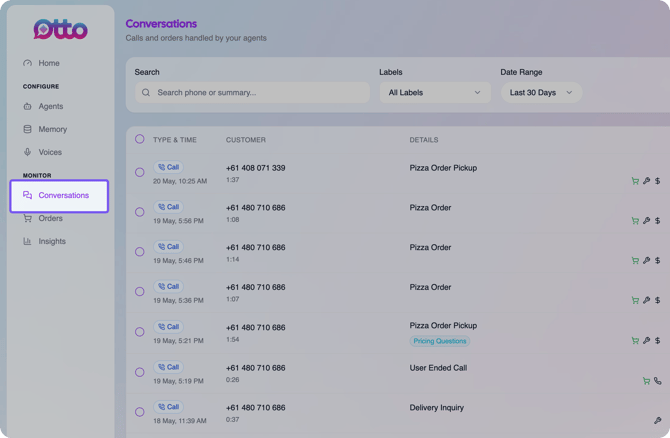Open the Agents page

(x=43, y=106)
